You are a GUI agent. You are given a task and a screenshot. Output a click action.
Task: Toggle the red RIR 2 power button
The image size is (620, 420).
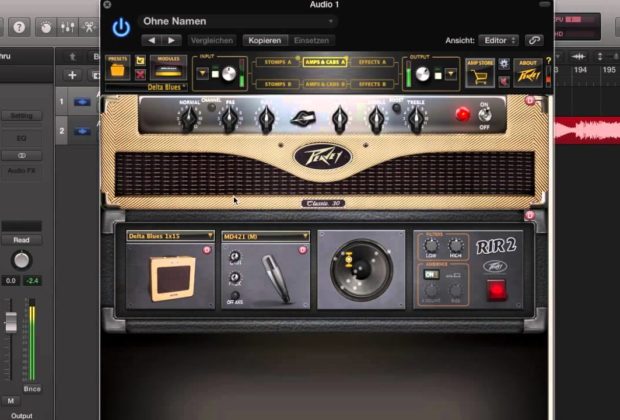coord(496,290)
